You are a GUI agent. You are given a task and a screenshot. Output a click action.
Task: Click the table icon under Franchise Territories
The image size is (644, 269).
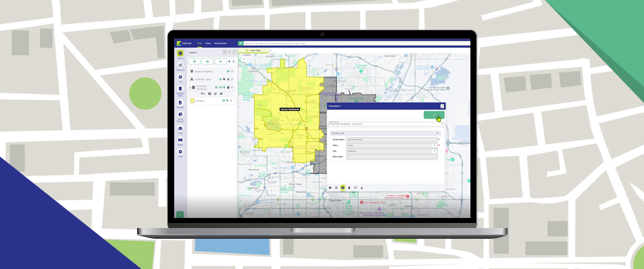tap(209, 94)
